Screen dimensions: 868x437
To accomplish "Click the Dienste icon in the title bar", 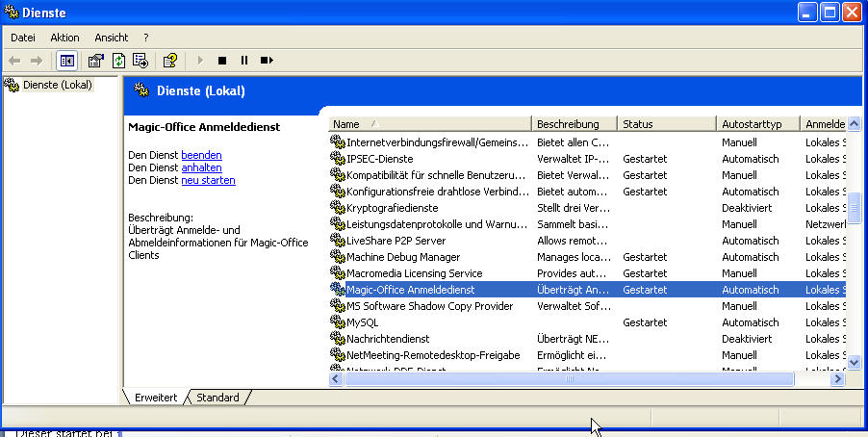I will click(x=12, y=12).
